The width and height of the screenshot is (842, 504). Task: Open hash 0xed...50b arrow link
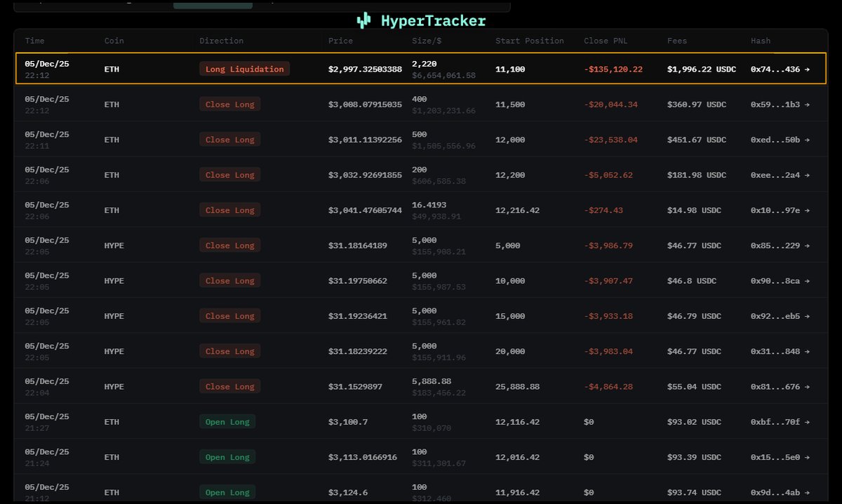(780, 139)
